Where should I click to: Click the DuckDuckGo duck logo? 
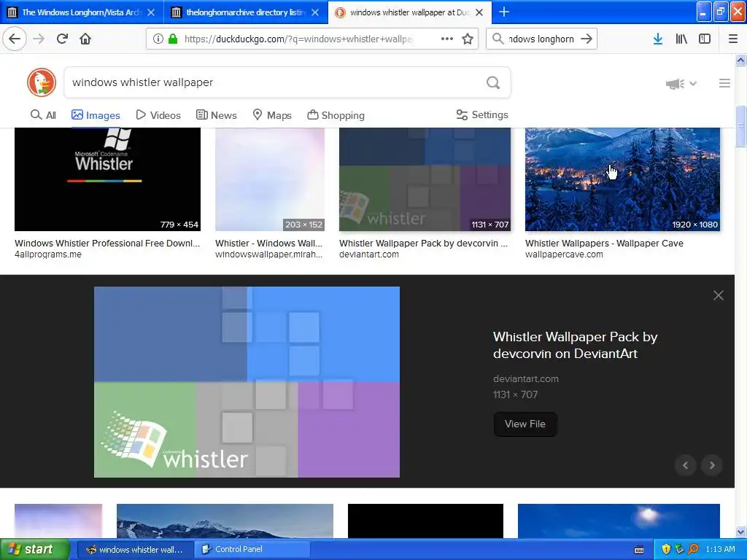[42, 82]
